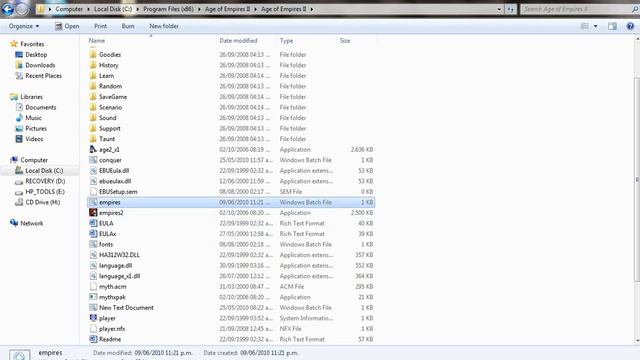640x360 pixels.
Task: Select the SaveGame folder icon
Action: coord(93,97)
